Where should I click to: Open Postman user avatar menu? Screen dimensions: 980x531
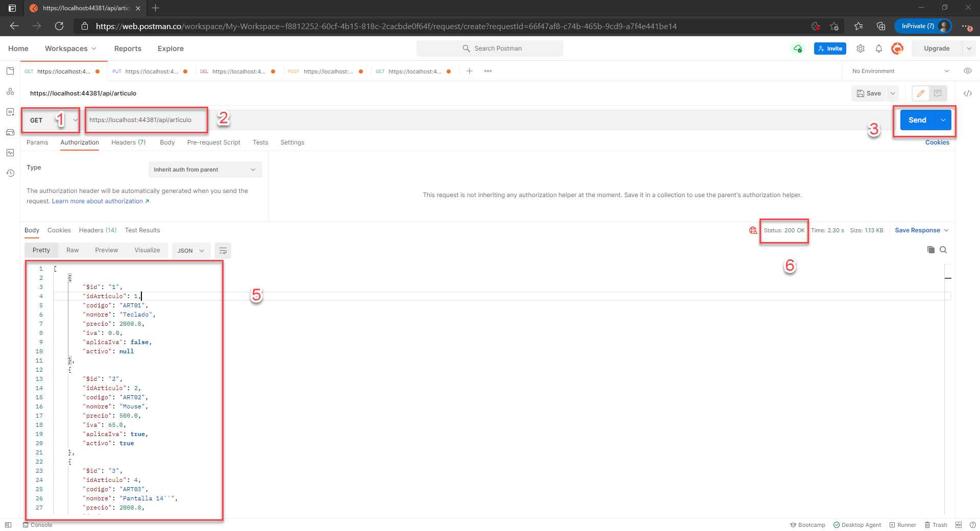[x=897, y=49]
